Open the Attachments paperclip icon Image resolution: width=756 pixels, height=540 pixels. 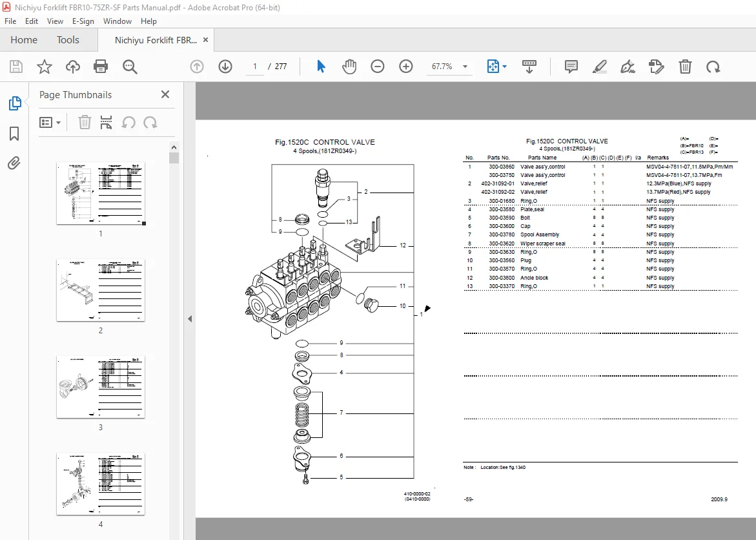tap(14, 163)
